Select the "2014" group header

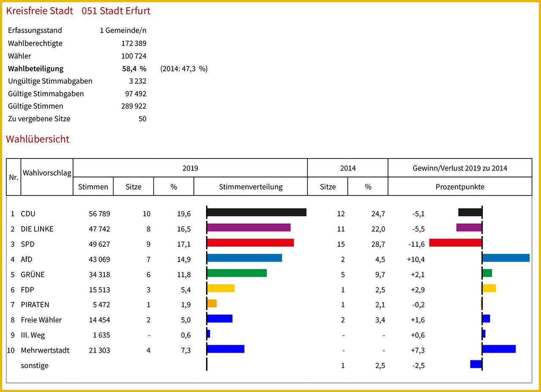click(x=348, y=168)
